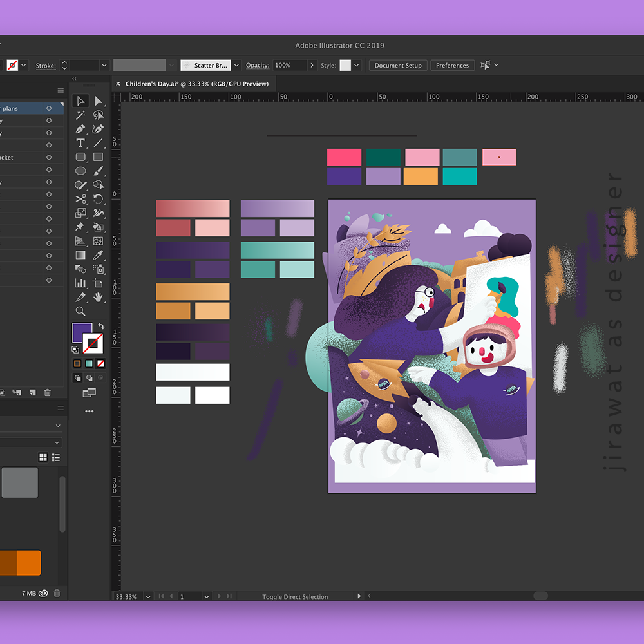Screen dimensions: 644x644
Task: Open artboard navigation dropdown
Action: point(207,596)
